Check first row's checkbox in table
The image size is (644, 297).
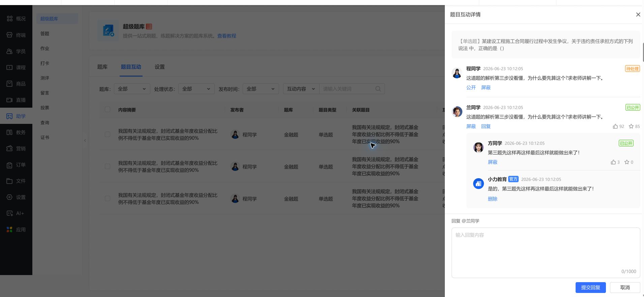tap(108, 134)
